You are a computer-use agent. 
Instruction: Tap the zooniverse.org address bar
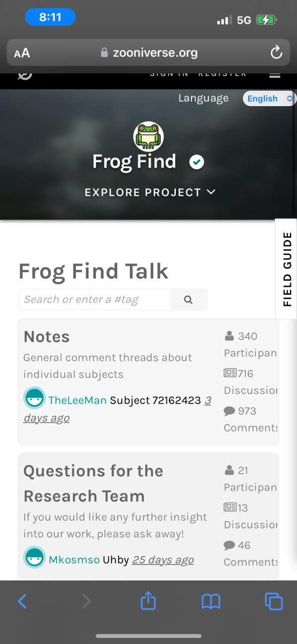[148, 52]
